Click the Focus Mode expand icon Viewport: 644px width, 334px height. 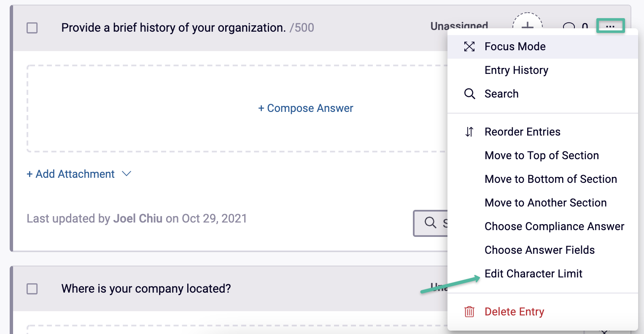pos(469,46)
